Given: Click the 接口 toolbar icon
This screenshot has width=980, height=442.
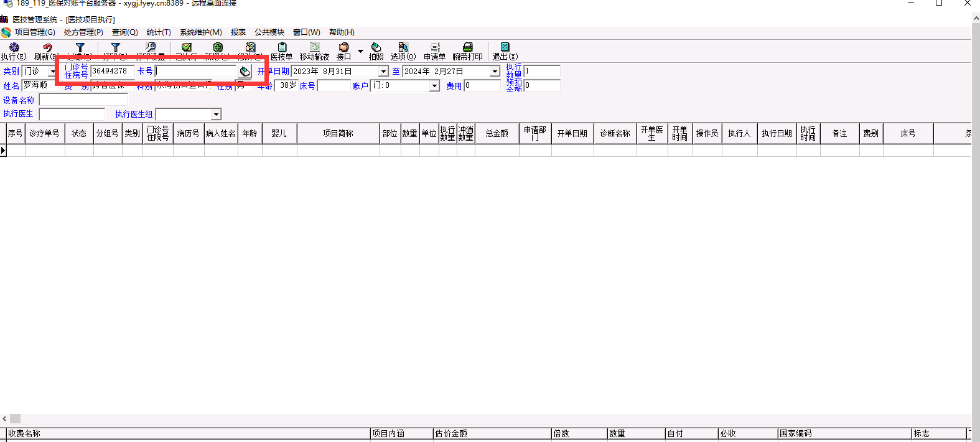Looking at the screenshot, I should (x=343, y=47).
